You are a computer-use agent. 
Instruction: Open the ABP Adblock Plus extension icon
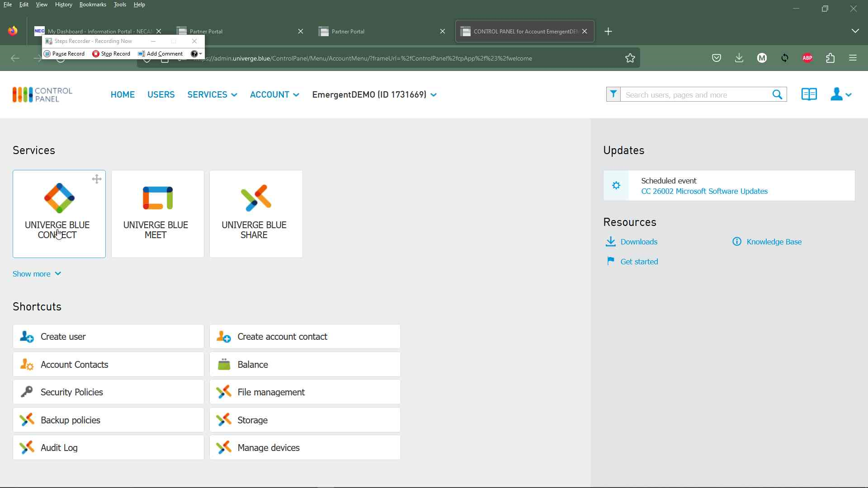click(x=808, y=58)
